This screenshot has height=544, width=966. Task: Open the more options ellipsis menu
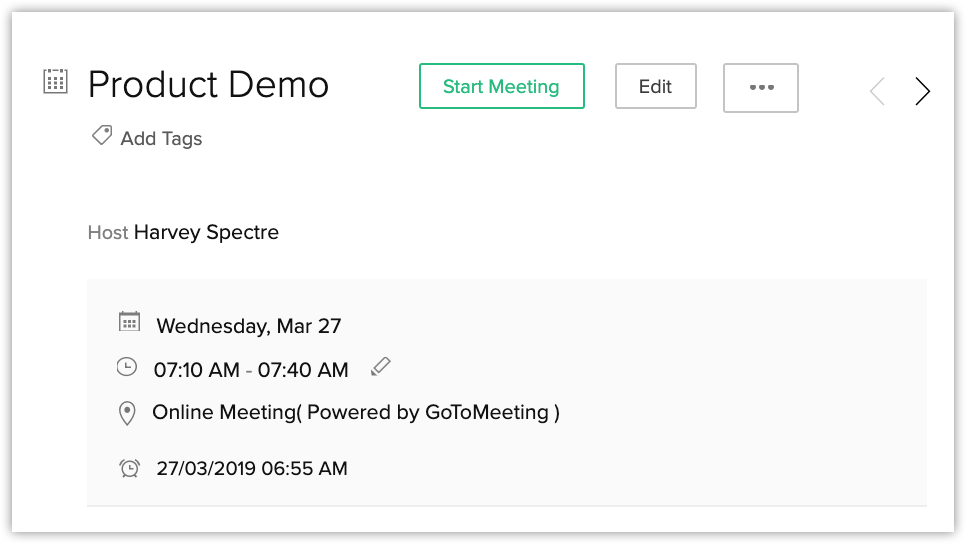click(x=761, y=87)
